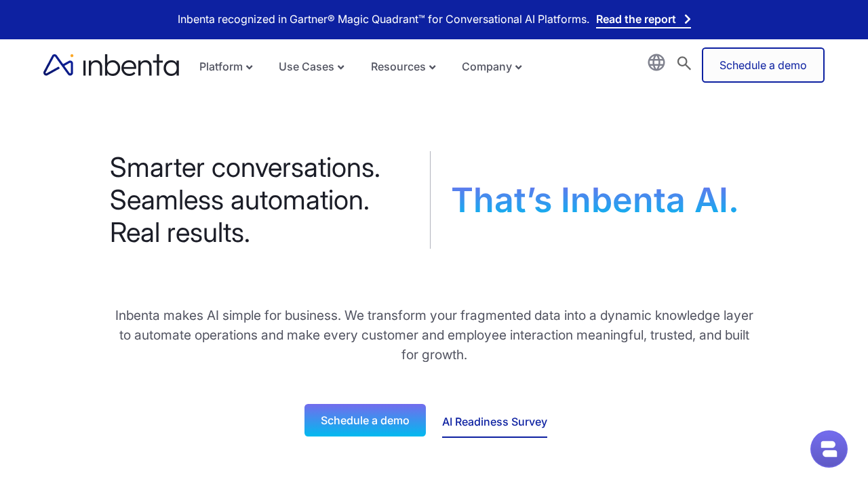Open the language selector globe icon
Image resolution: width=868 pixels, height=488 pixels.
[x=656, y=62]
